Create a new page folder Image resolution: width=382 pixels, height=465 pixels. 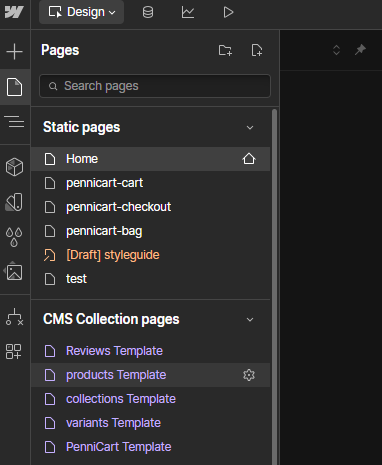[x=225, y=51]
